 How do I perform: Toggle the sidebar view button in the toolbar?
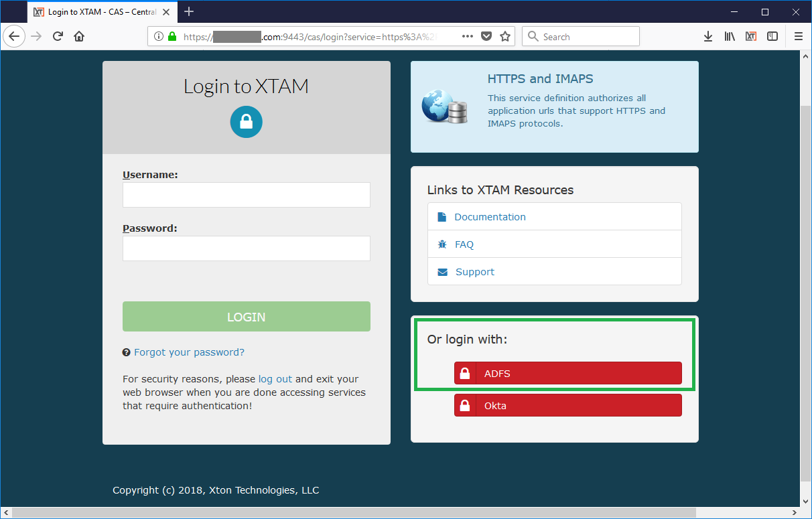click(773, 36)
